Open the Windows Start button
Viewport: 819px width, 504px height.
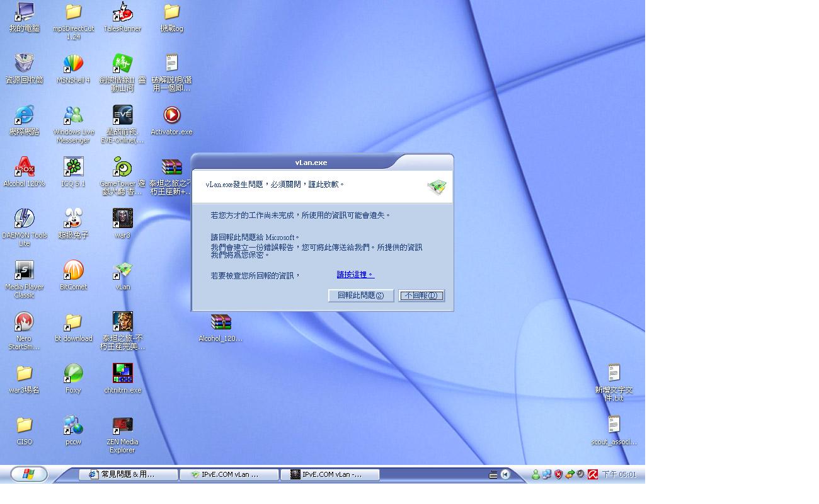[28, 474]
